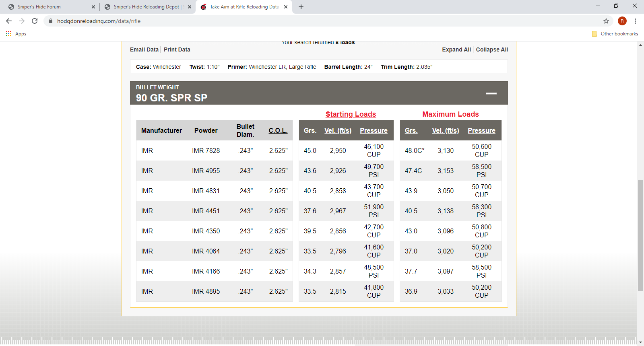Close the Sniper's Hide Forum tab
Image resolution: width=644 pixels, height=346 pixels.
point(93,7)
